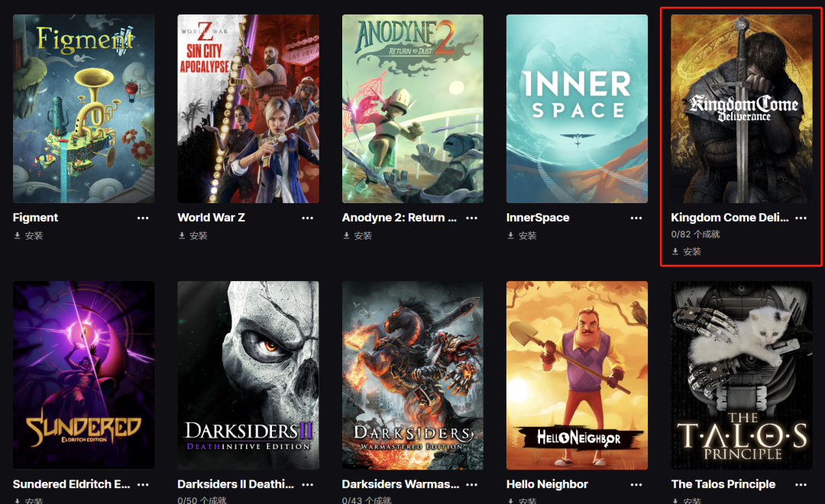This screenshot has width=825, height=504.
Task: Select the Sundered Eldritch Edition cover art
Action: pyautogui.click(x=84, y=375)
